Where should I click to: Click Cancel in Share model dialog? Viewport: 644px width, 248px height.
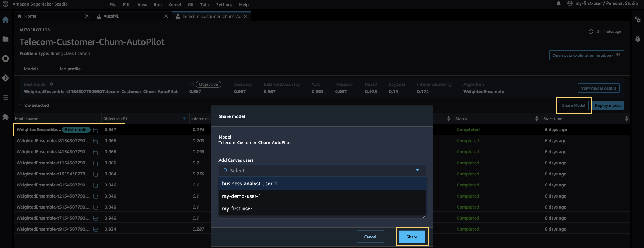click(x=370, y=237)
